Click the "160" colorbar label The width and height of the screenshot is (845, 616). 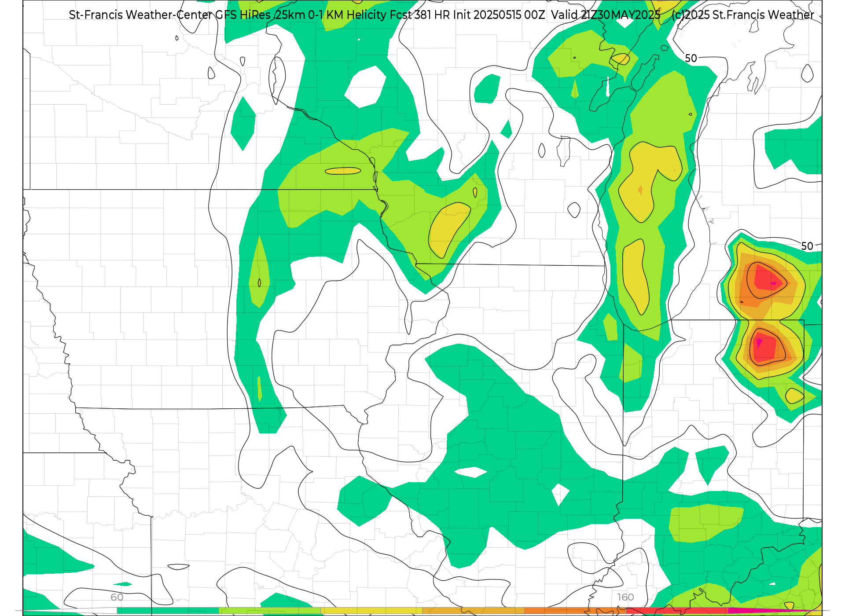pos(625,597)
